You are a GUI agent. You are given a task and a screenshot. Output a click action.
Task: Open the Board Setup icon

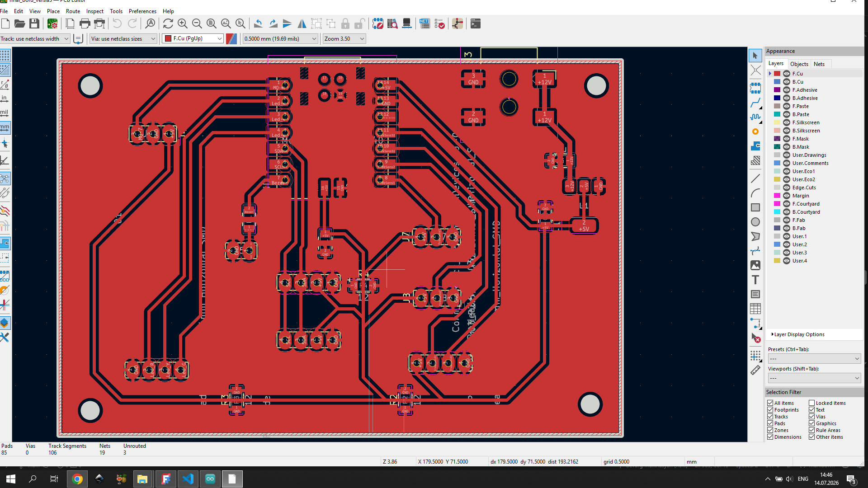pyautogui.click(x=52, y=24)
